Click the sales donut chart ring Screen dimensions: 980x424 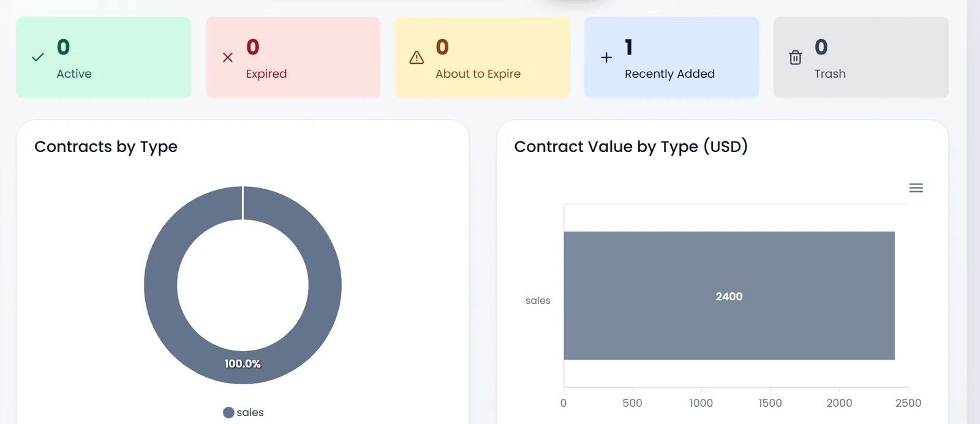click(160, 286)
